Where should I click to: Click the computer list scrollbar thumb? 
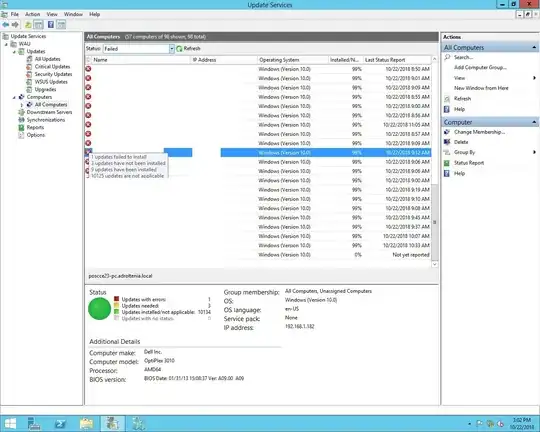click(x=435, y=222)
